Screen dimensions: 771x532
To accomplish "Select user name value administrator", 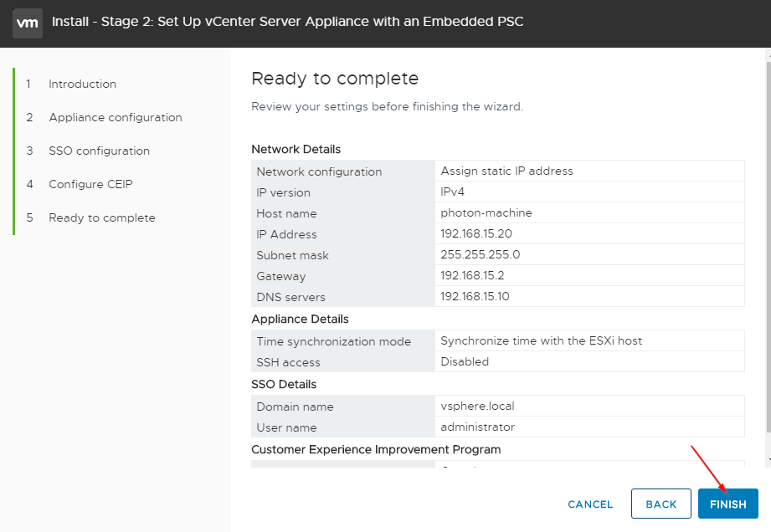I will point(477,427).
